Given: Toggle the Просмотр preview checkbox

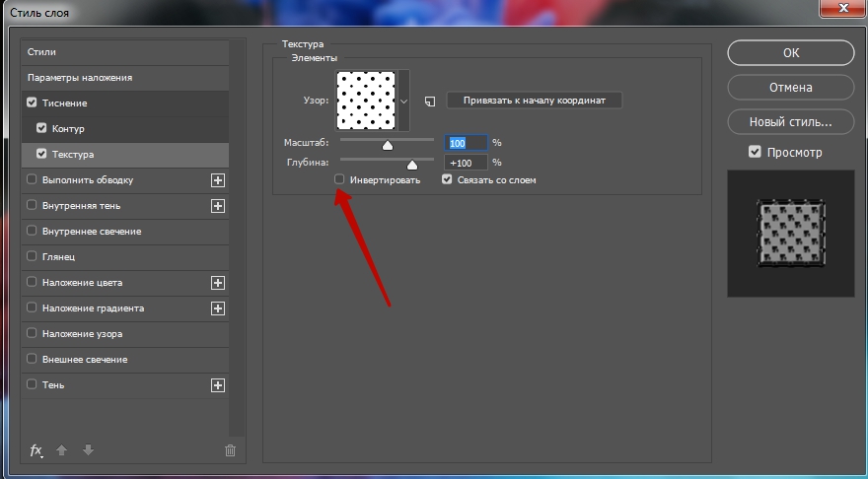Looking at the screenshot, I should click(755, 152).
